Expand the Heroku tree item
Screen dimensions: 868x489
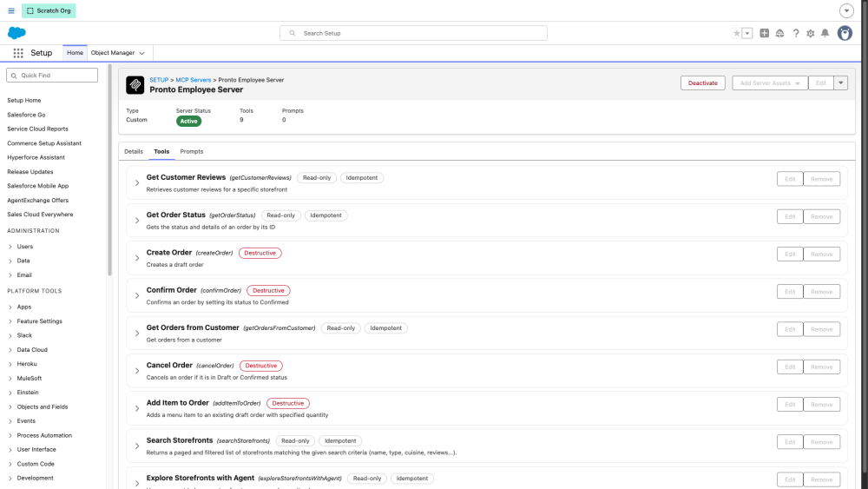point(10,364)
